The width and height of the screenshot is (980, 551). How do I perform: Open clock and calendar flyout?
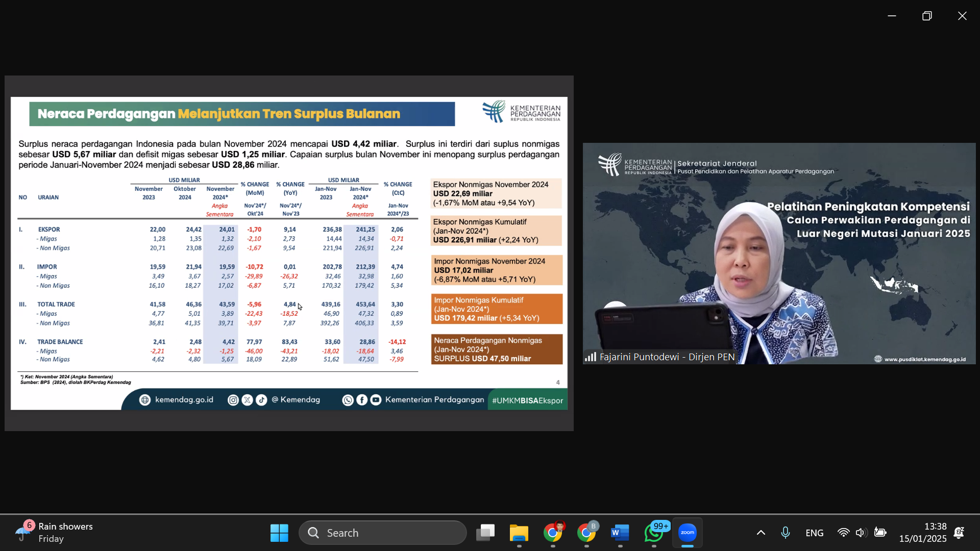click(923, 533)
